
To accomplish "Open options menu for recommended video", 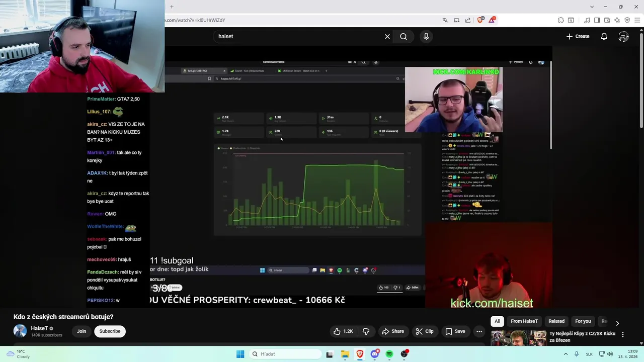I will pyautogui.click(x=623, y=334).
